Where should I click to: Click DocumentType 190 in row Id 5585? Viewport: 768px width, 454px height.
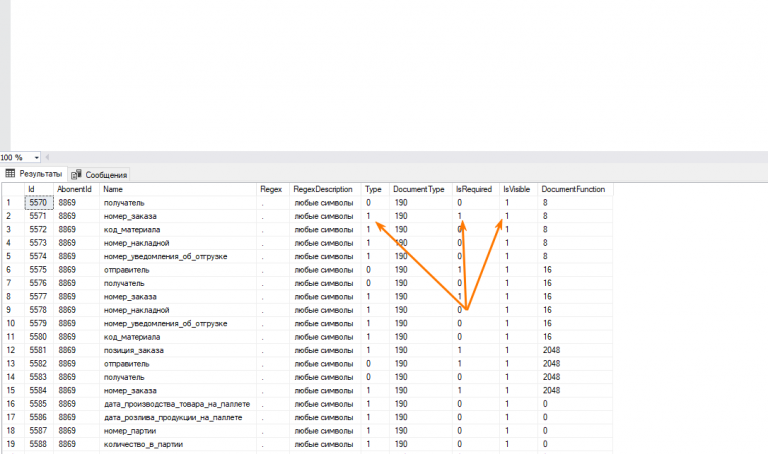point(420,404)
